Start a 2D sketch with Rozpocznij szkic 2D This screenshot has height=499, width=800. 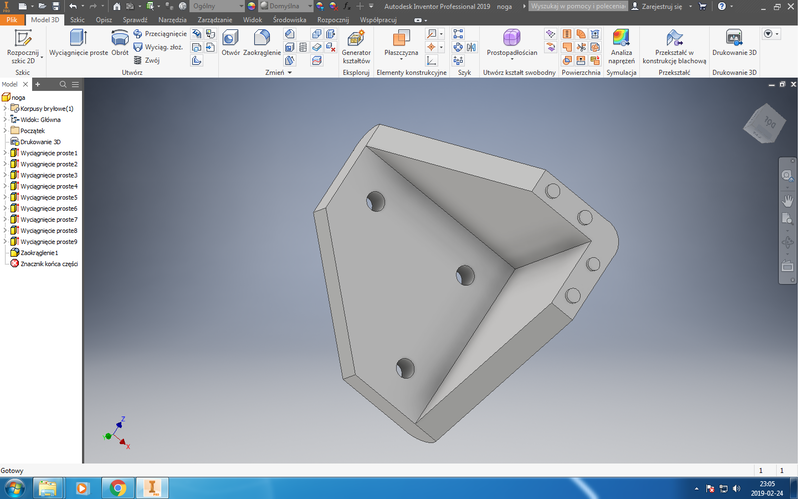tap(22, 46)
